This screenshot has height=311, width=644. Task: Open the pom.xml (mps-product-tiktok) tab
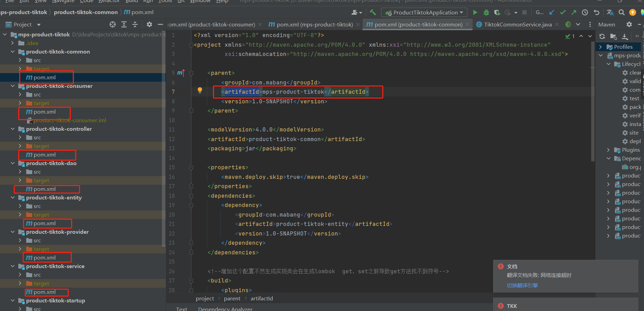pyautogui.click(x=314, y=24)
